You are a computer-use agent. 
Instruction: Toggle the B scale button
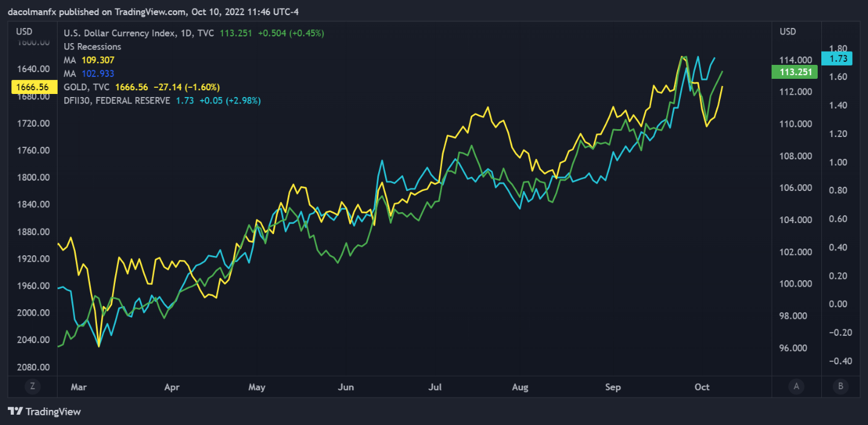840,387
